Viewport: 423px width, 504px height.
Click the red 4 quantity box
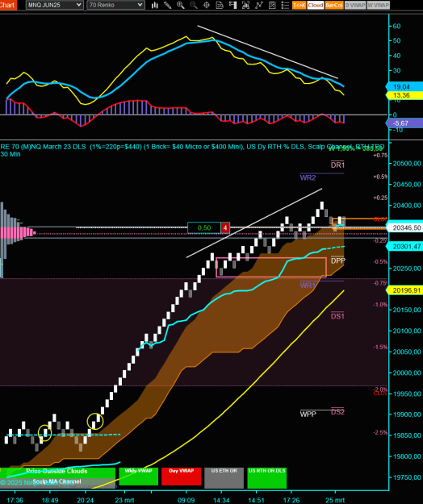pyautogui.click(x=225, y=227)
